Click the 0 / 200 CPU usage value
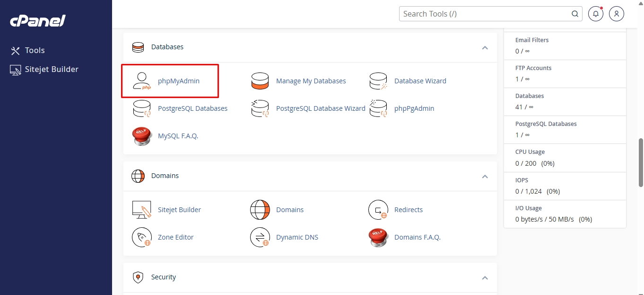This screenshot has width=644, height=295. tap(526, 163)
